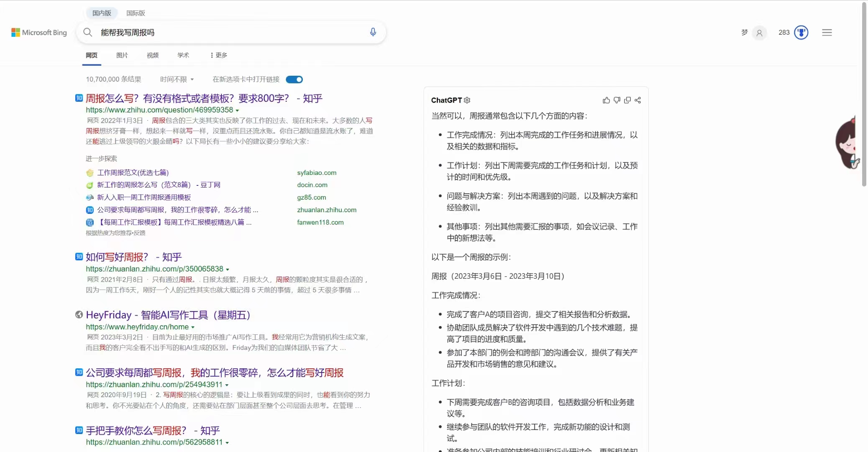Switch to the 图片 images tab

122,55
